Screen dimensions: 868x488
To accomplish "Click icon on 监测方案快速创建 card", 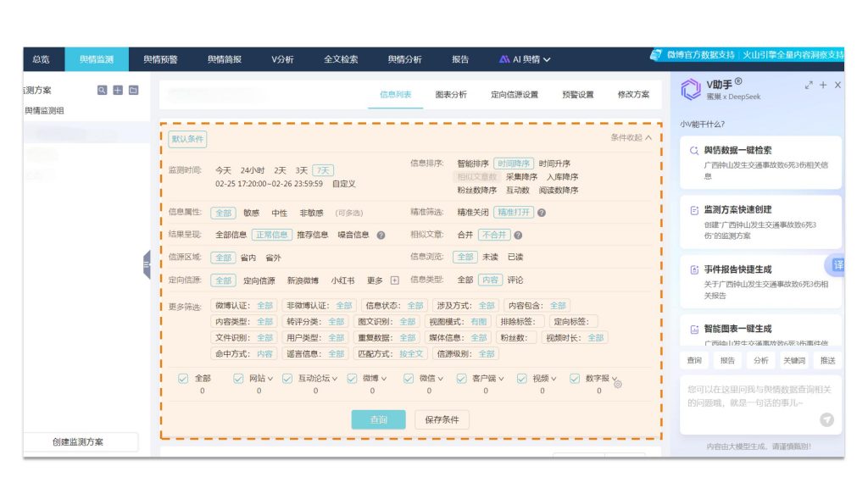I will [694, 210].
